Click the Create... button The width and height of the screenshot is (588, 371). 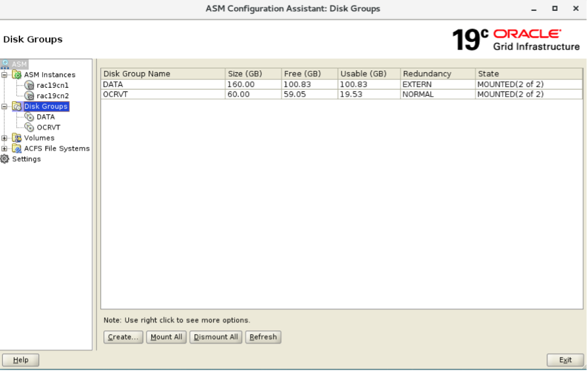click(x=123, y=337)
